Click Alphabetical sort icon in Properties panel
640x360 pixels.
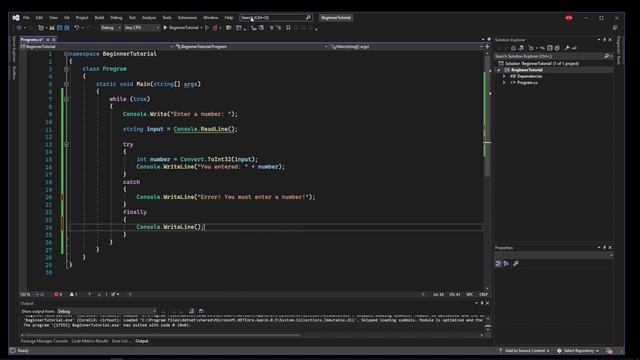(x=506, y=264)
